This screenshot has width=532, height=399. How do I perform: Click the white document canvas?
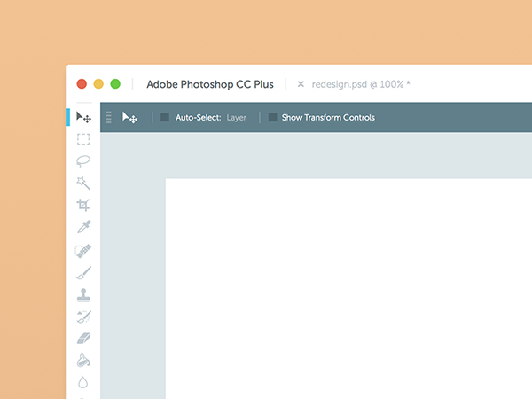pos(348,289)
